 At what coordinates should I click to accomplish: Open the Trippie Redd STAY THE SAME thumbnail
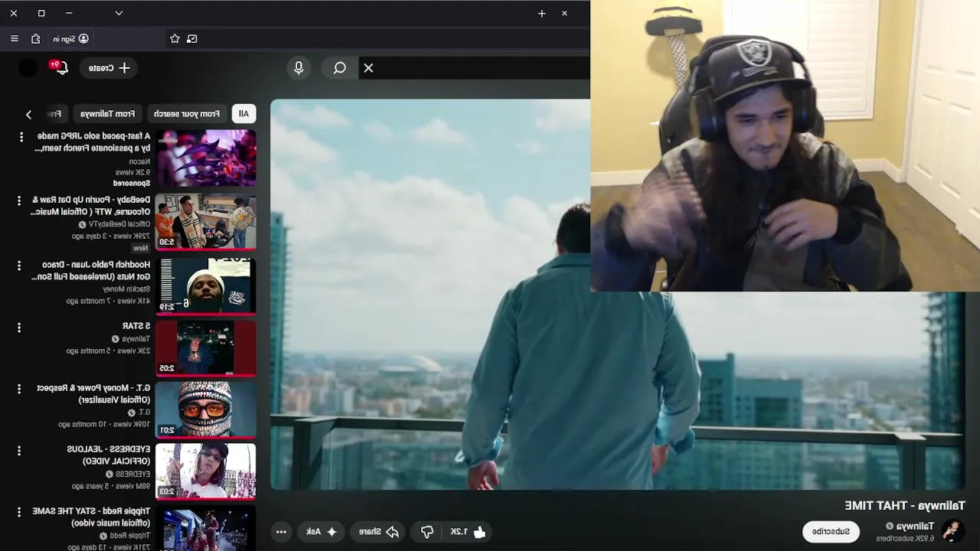tap(206, 528)
